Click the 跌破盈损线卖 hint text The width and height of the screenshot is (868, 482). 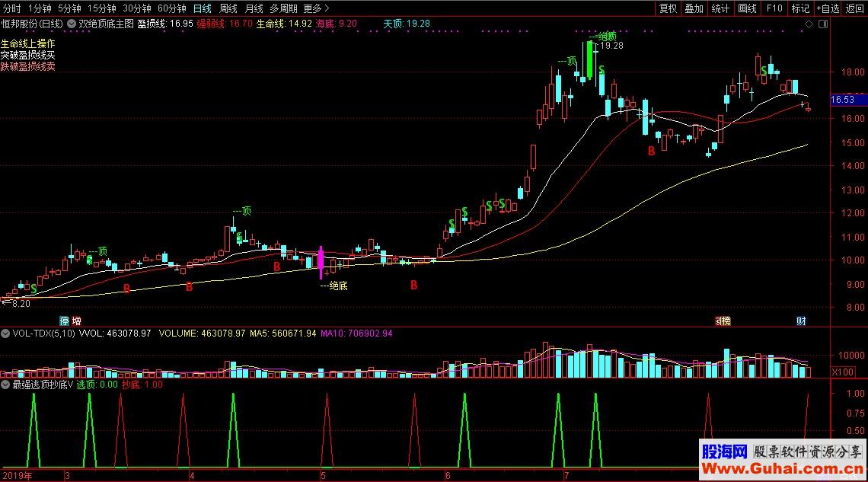click(x=28, y=66)
